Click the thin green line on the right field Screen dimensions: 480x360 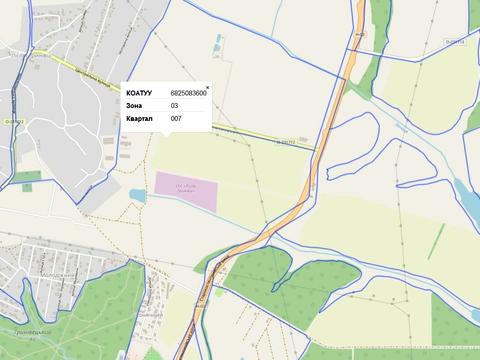click(436, 242)
